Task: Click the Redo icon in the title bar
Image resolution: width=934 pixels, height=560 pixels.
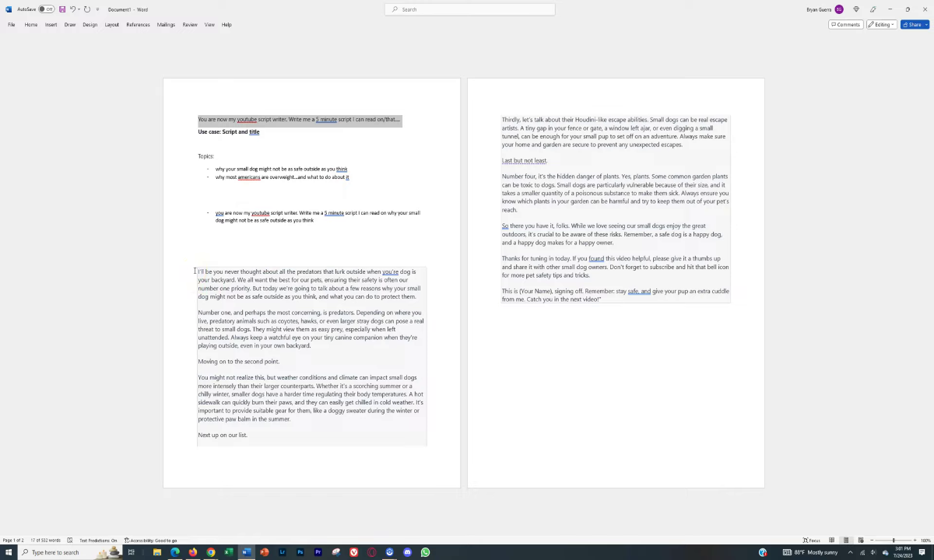Action: tap(87, 9)
